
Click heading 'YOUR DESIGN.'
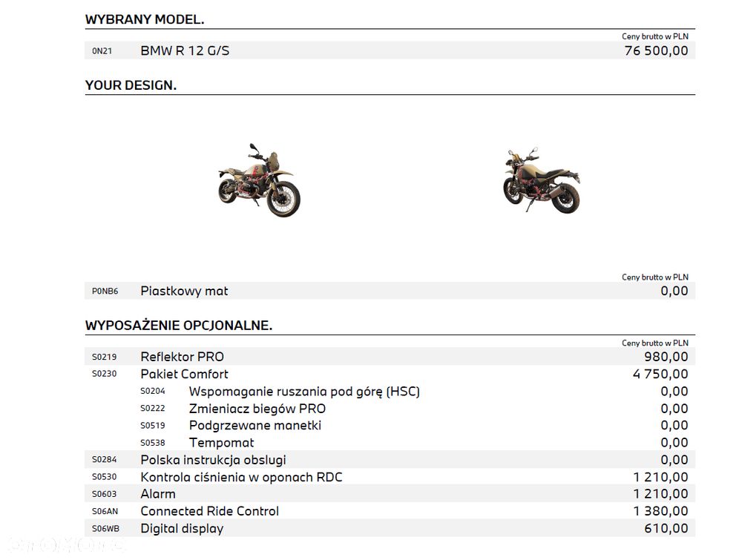(131, 85)
